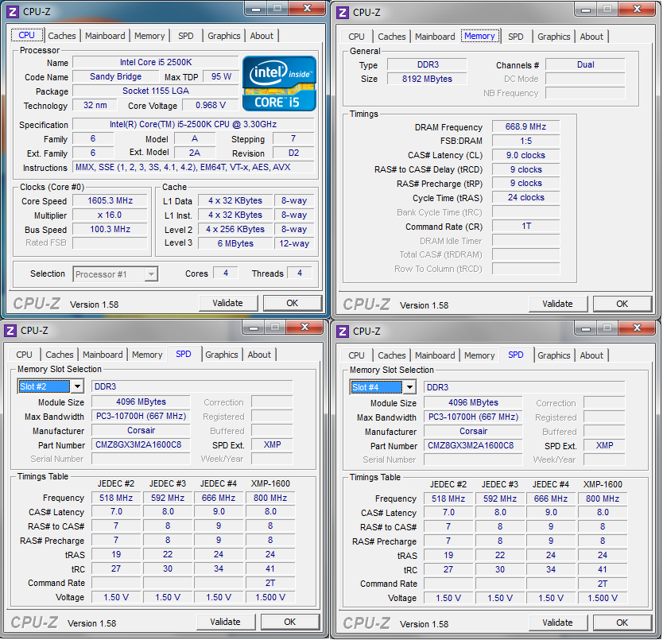The width and height of the screenshot is (667, 644).
Task: Click Validate in Slot #2 SPD window
Action: pos(226,623)
